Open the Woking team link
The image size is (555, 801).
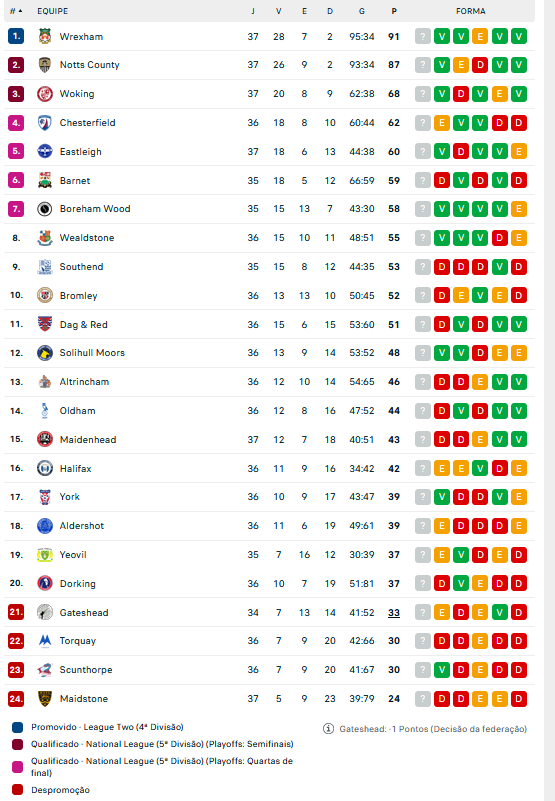click(x=77, y=93)
